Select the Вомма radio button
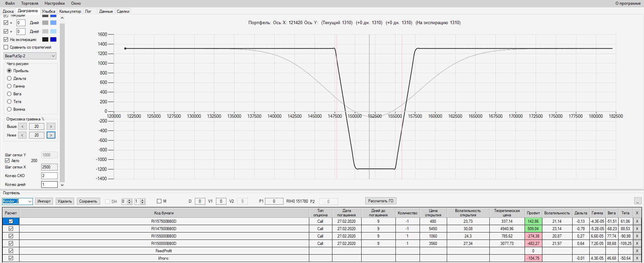644x263 pixels. (9, 109)
